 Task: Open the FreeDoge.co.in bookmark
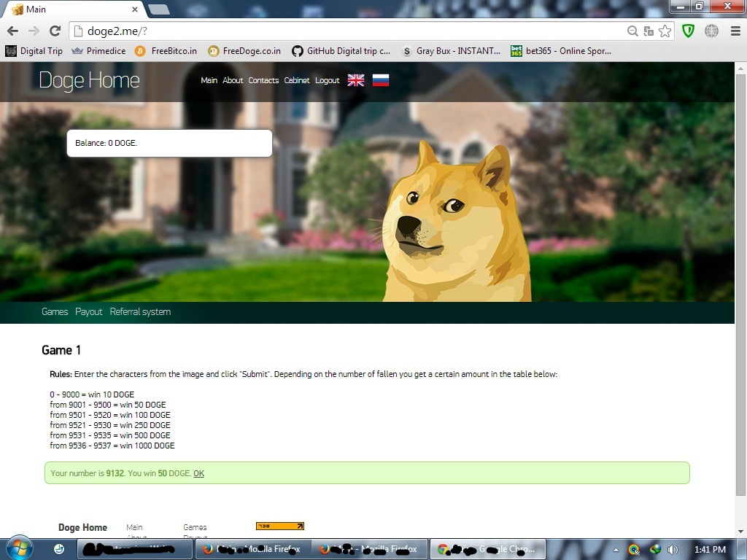(244, 51)
